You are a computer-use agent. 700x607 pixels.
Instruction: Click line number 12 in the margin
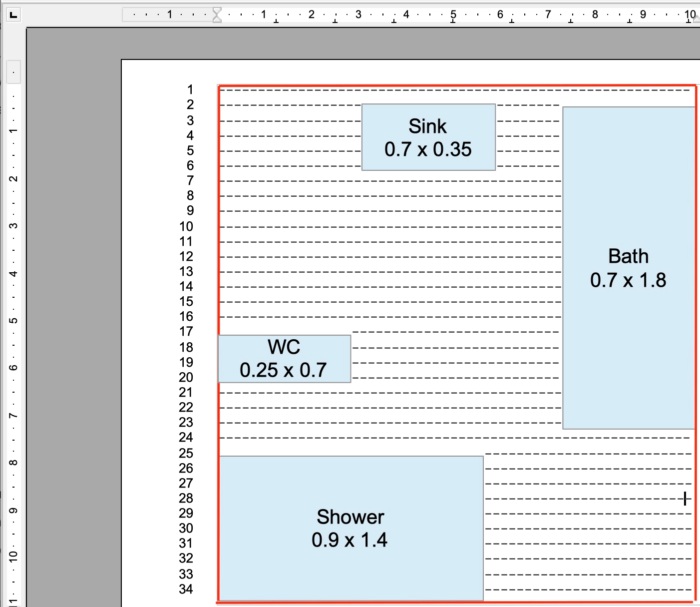click(186, 256)
